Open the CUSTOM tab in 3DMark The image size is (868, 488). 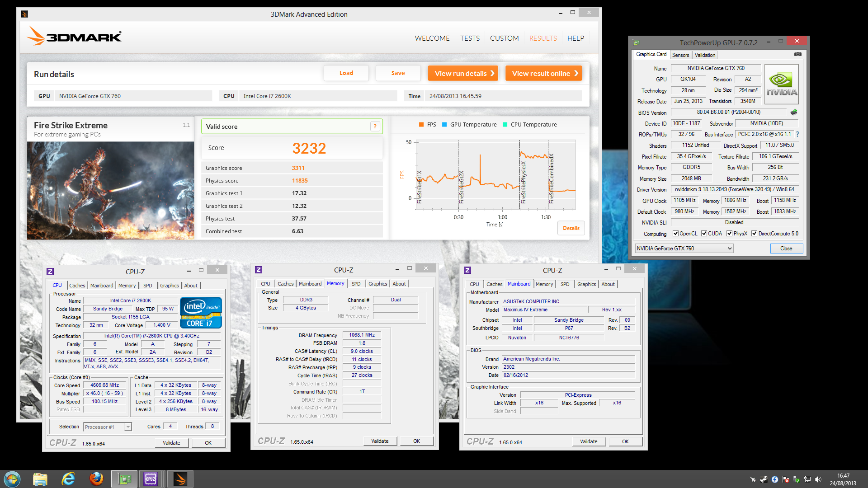click(x=504, y=38)
